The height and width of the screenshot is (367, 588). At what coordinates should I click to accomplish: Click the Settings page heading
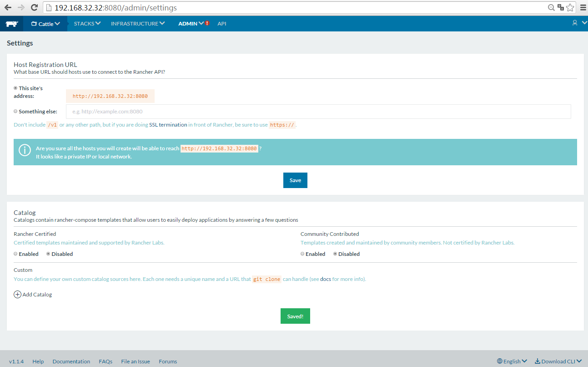(x=20, y=43)
